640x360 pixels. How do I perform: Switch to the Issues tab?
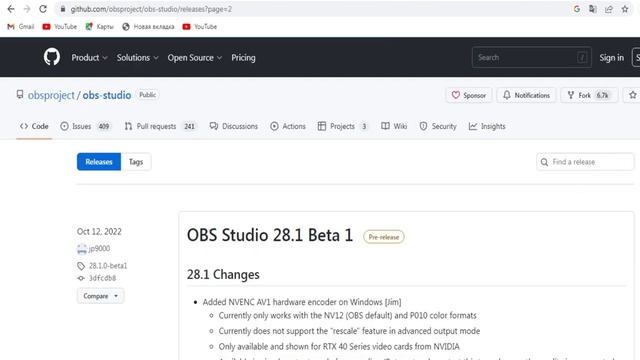pos(86,126)
